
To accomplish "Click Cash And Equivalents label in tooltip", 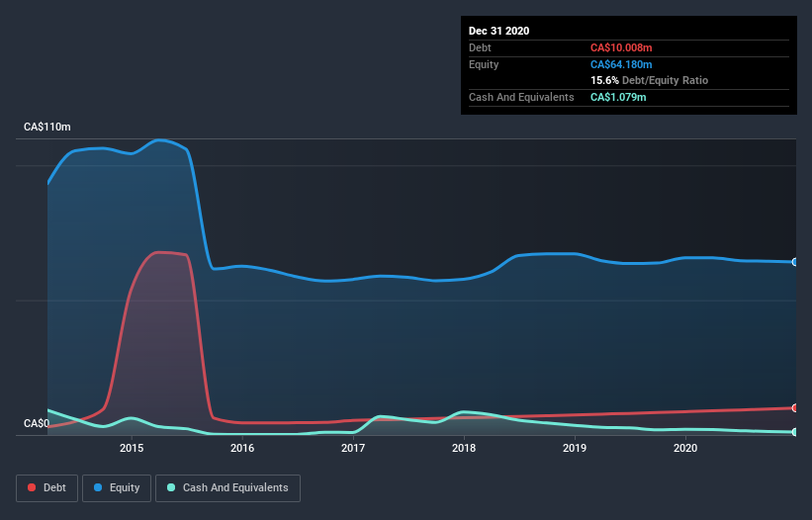I will click(x=521, y=97).
